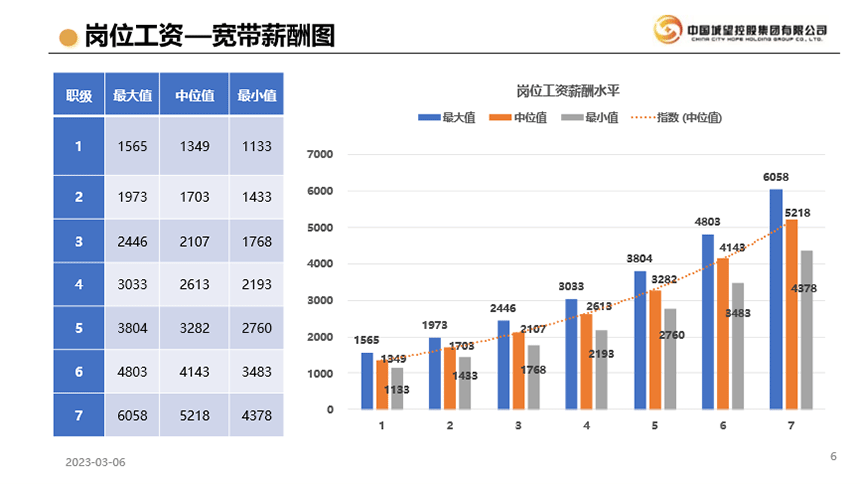Click the date text 2023-03-06
This screenshot has width=860, height=484.
(x=96, y=463)
